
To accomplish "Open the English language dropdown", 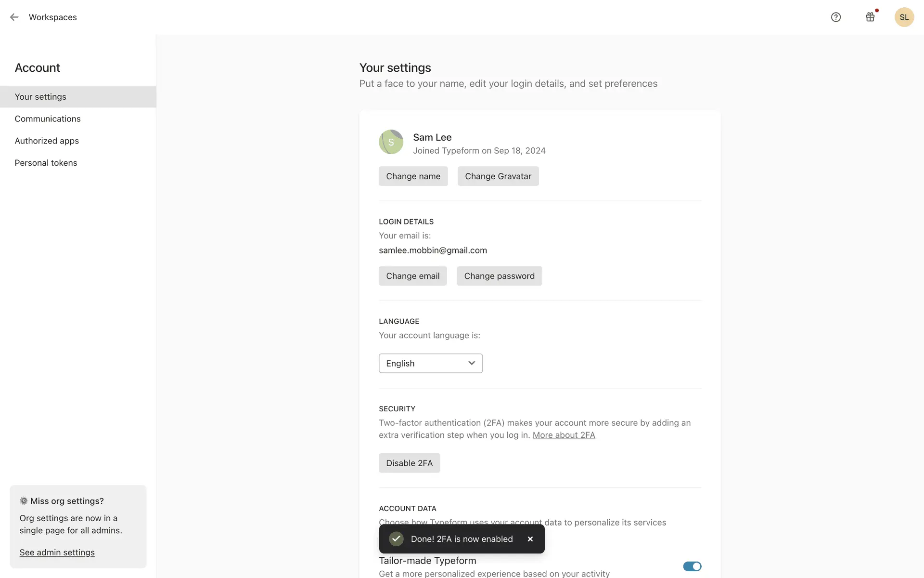I will [430, 363].
